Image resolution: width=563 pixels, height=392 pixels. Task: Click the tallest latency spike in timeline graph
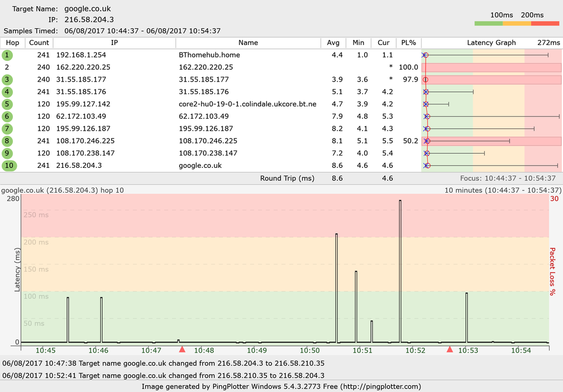point(400,271)
